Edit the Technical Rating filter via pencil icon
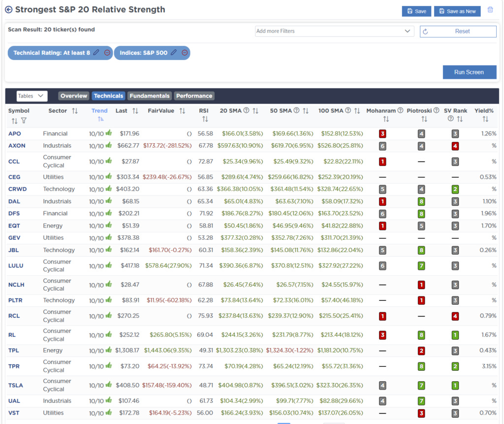The width and height of the screenshot is (504, 424). (96, 53)
